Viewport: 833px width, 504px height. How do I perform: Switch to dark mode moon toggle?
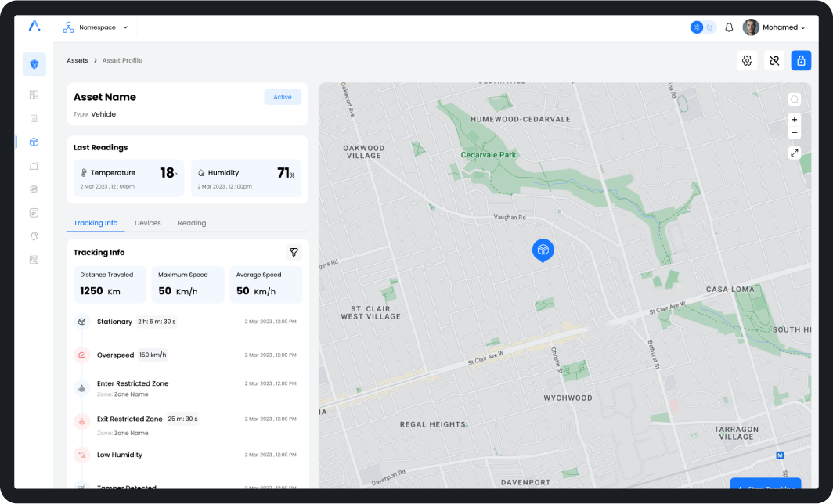pos(710,27)
